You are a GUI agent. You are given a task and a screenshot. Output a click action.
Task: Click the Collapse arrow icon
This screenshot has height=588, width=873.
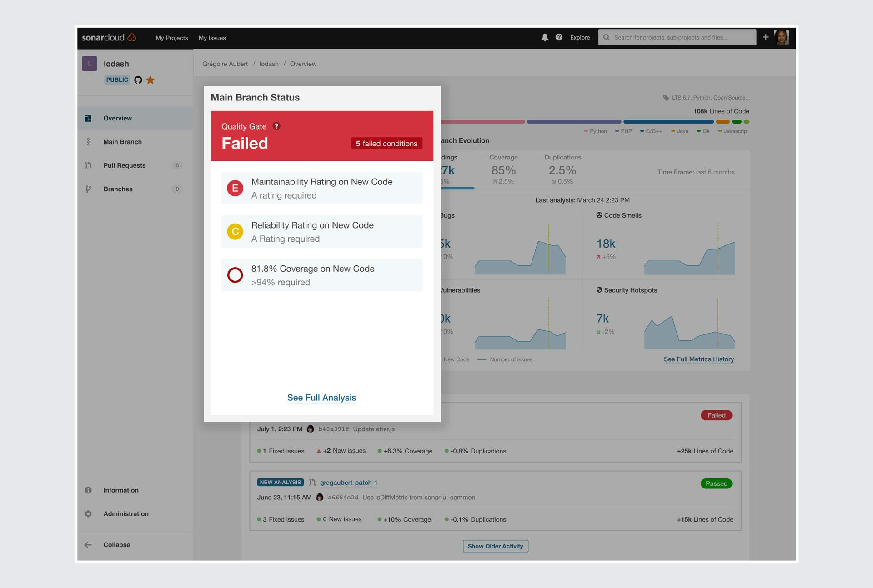tap(88, 545)
